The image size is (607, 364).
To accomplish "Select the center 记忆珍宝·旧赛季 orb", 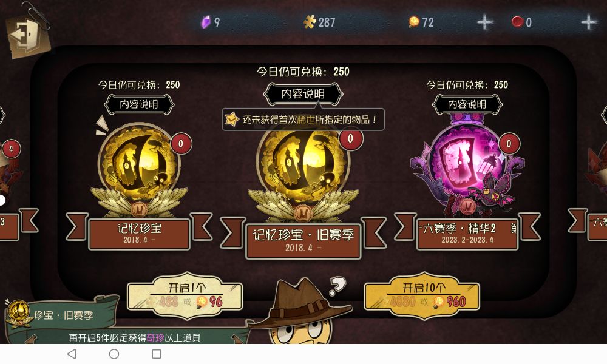I will click(x=303, y=174).
